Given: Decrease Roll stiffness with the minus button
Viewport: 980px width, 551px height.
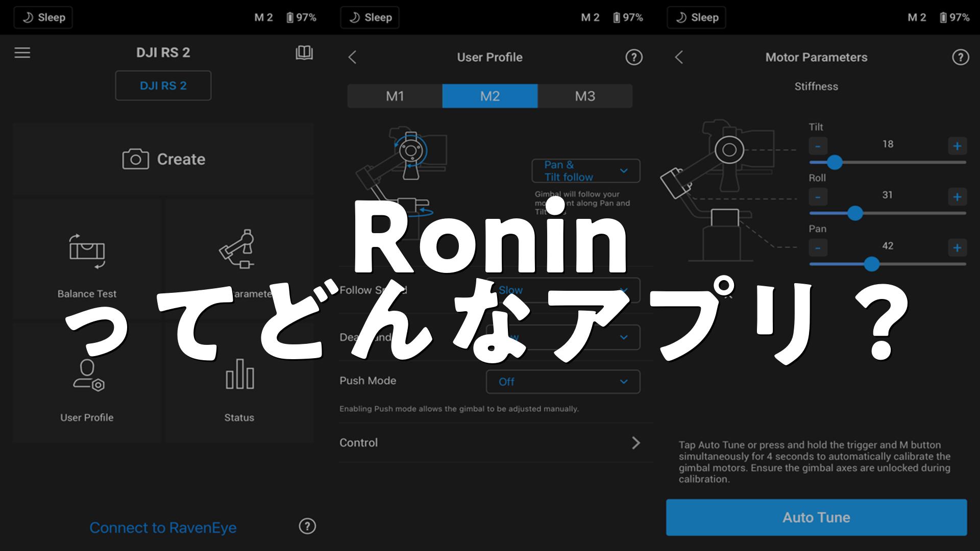Looking at the screenshot, I should pyautogui.click(x=818, y=197).
